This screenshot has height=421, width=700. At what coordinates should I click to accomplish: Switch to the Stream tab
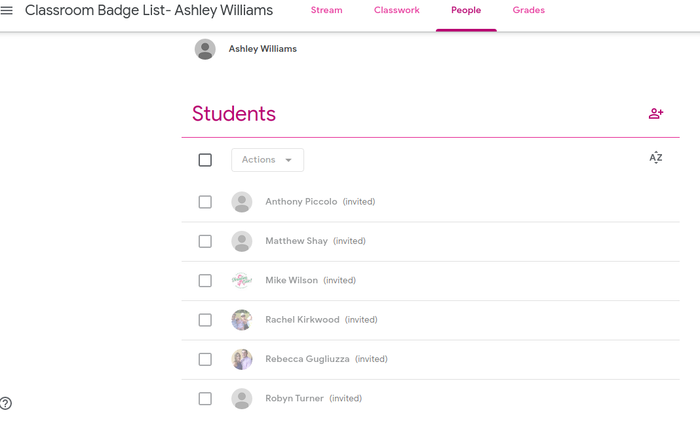tap(326, 10)
